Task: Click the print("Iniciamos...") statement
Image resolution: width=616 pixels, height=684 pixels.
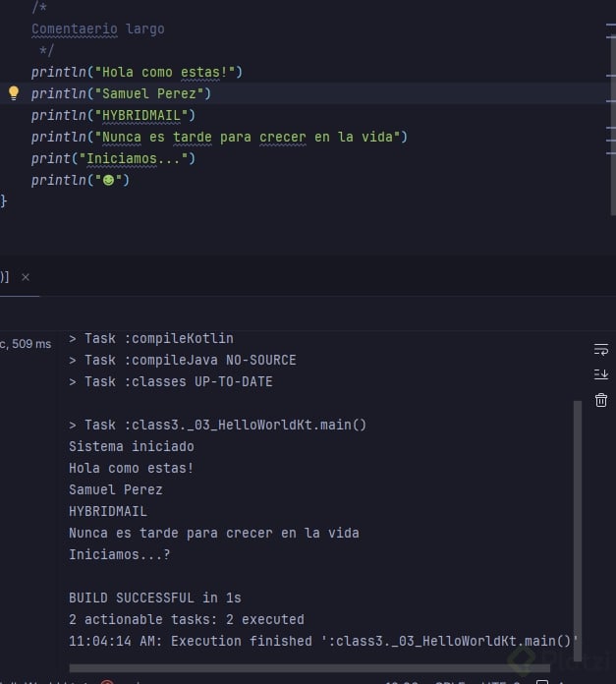Action: pos(113,158)
